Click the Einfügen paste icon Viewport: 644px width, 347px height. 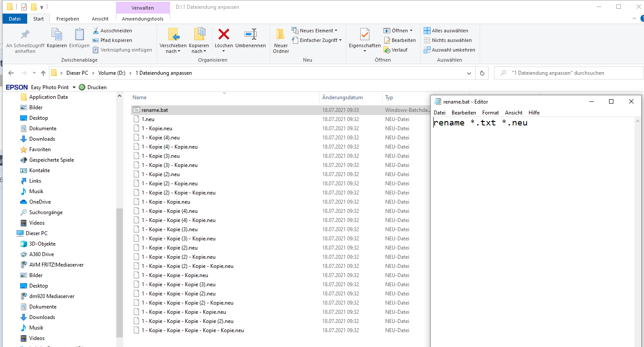pos(79,35)
